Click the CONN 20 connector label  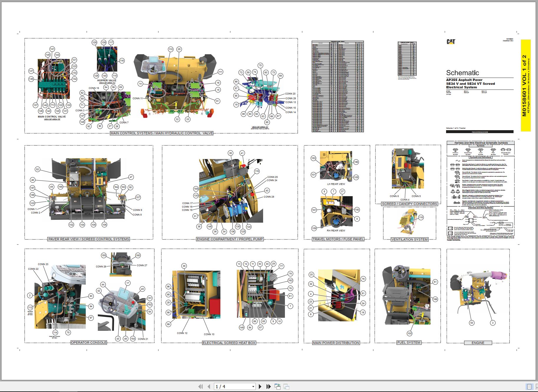click(x=291, y=94)
